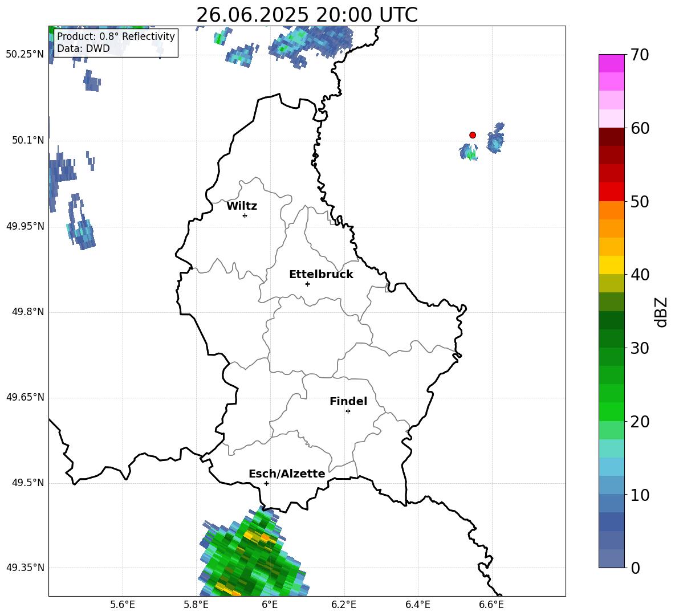Screen dimensions: 675x616
Task: Click the 5.8°E longitude tick label
Action: 196,605
